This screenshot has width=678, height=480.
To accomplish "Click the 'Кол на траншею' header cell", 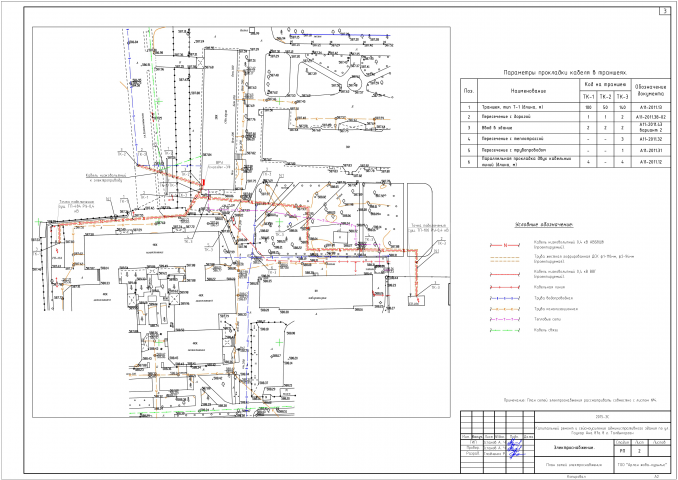I will click(605, 84).
